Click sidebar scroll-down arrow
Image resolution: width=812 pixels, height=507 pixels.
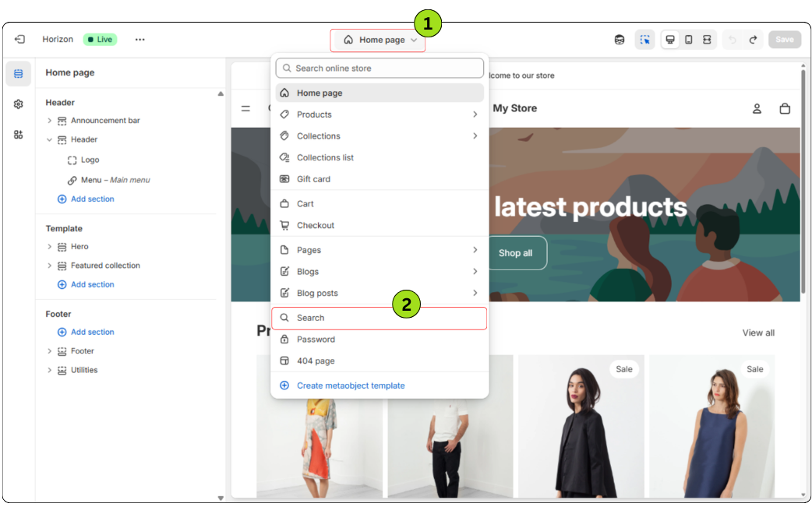[x=221, y=498]
